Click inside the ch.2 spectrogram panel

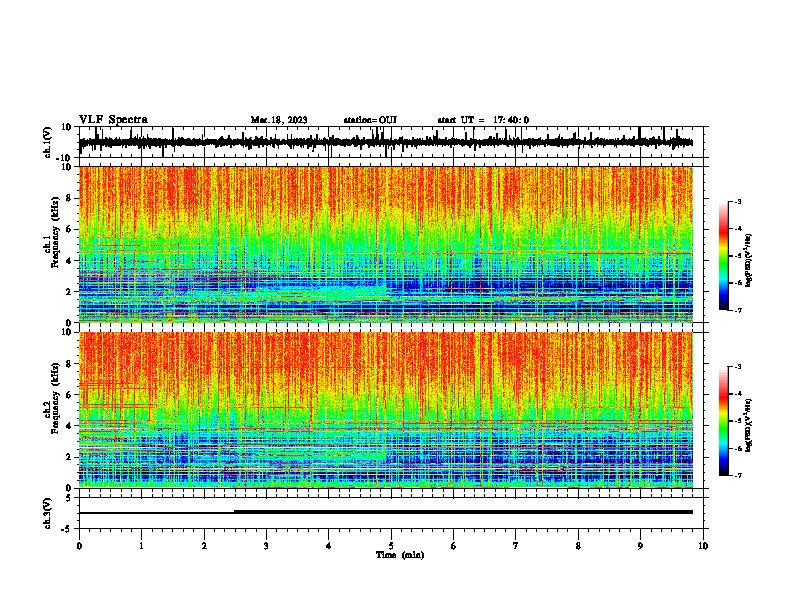(386, 410)
